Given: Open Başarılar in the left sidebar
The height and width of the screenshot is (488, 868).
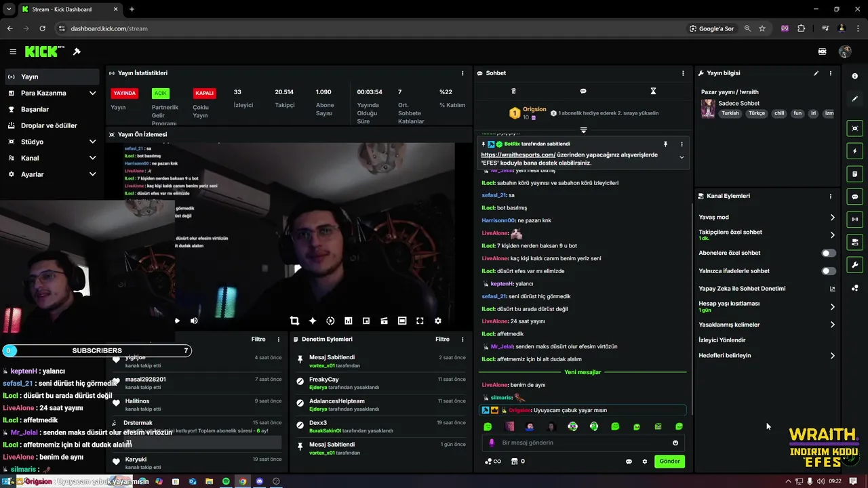Looking at the screenshot, I should pyautogui.click(x=52, y=109).
